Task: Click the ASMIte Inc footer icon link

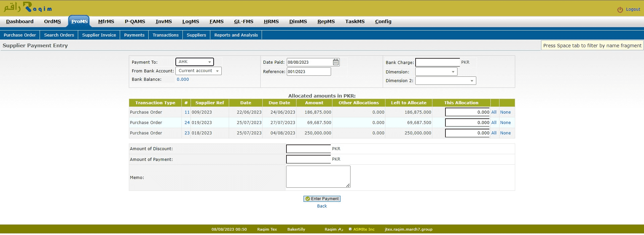Action: pos(350,229)
